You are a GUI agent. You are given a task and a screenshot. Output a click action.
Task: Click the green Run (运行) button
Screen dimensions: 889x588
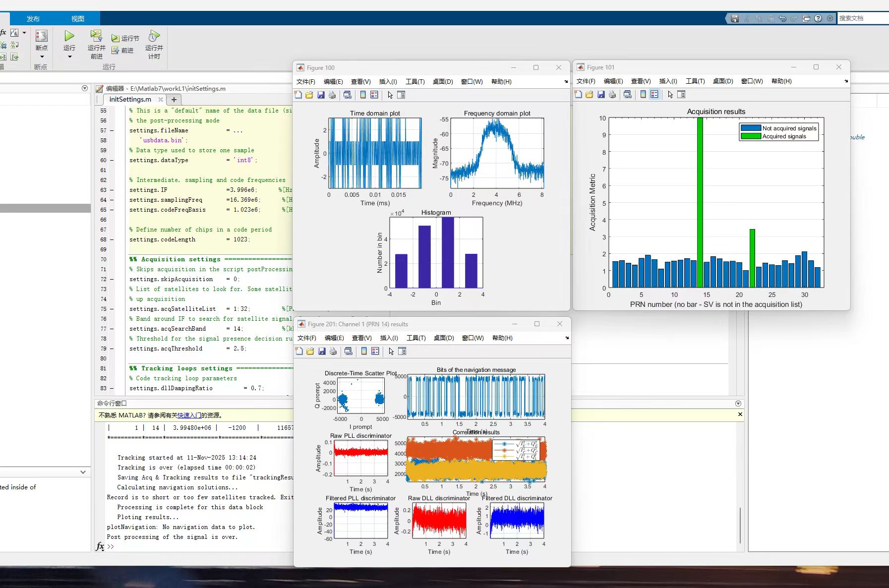(69, 36)
